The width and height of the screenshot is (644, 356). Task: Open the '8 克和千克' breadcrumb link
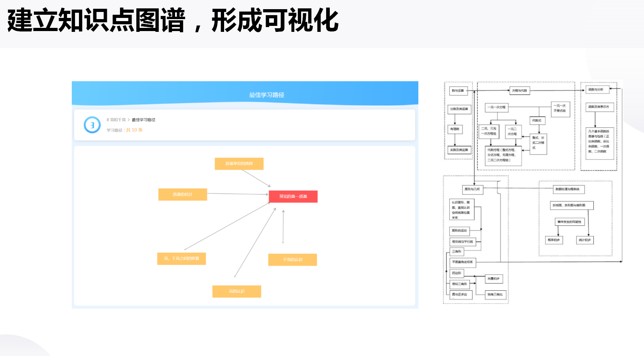coord(116,120)
